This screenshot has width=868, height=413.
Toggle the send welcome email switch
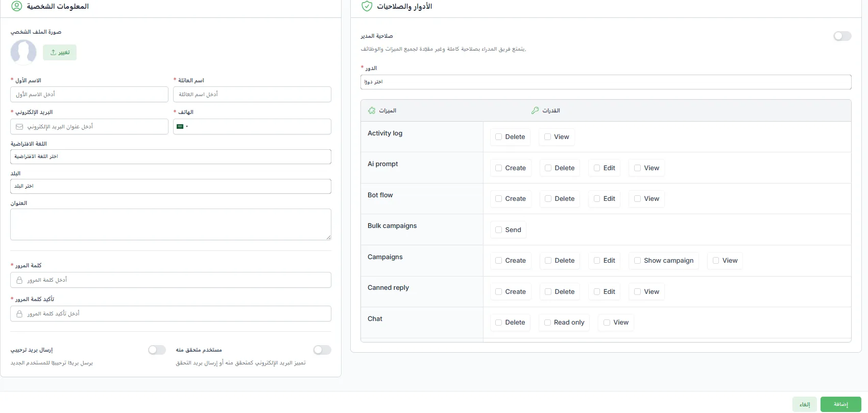[157, 350]
